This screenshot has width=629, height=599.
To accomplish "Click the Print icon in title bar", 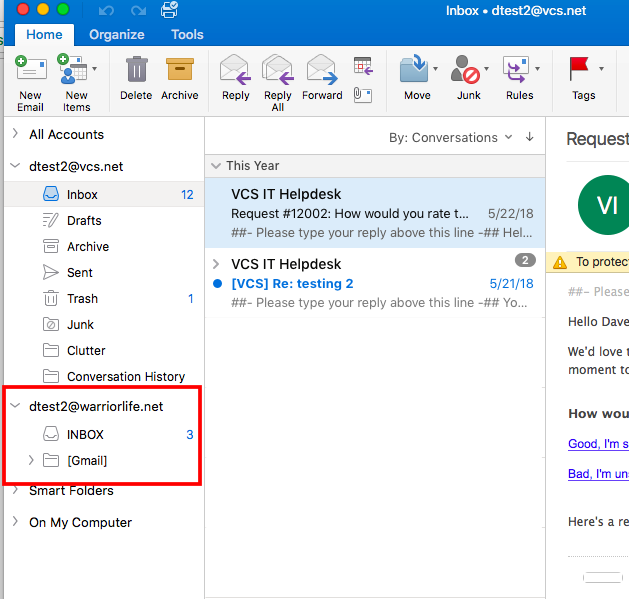I will (169, 10).
